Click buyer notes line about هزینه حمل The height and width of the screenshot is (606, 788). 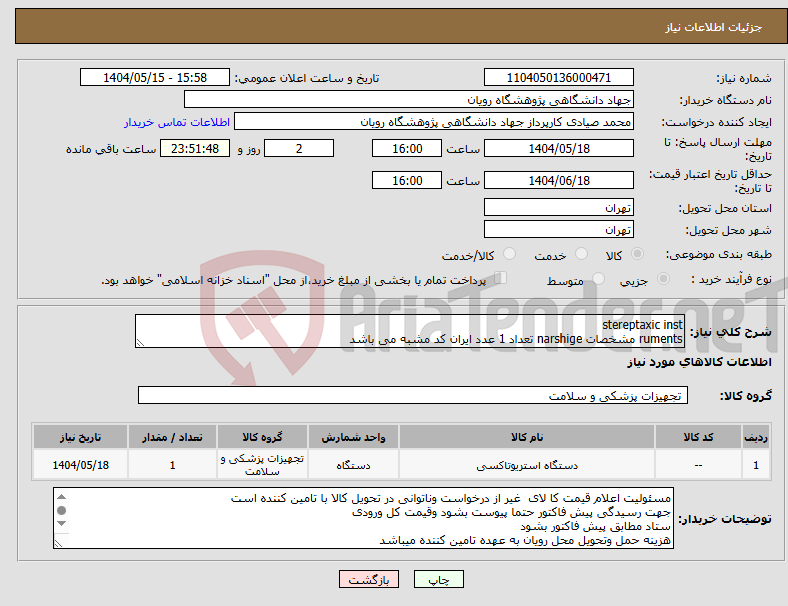point(525,540)
